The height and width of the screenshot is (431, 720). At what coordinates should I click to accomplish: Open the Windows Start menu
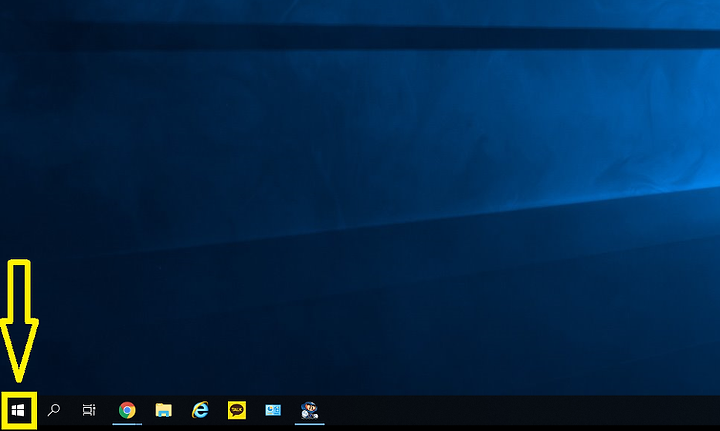18,410
